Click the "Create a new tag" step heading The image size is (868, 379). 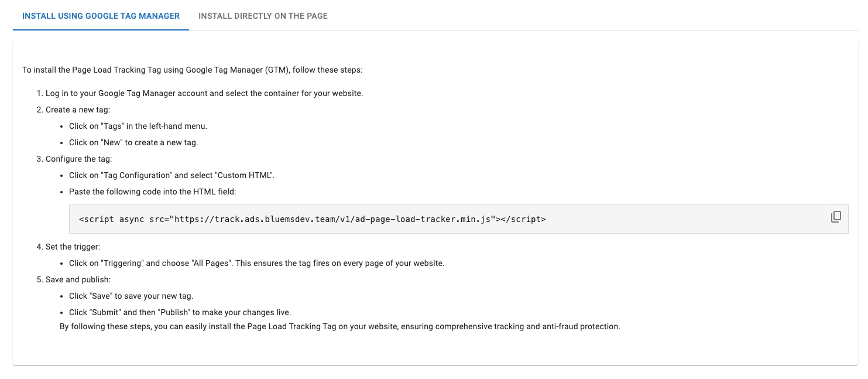coord(78,110)
